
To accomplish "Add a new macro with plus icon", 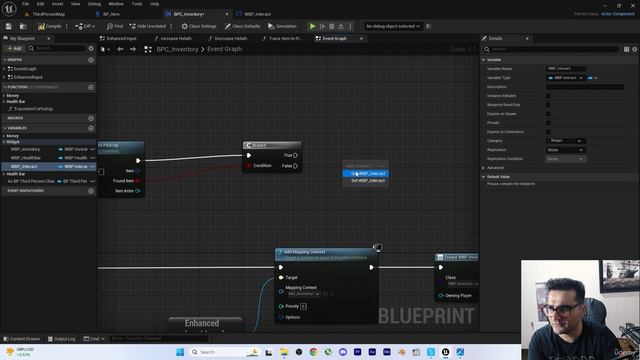I will pyautogui.click(x=91, y=118).
